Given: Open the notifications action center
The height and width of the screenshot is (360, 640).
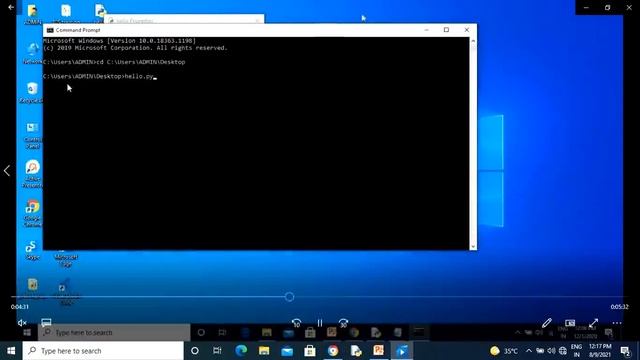Looking at the screenshot, I should pyautogui.click(x=625, y=351).
